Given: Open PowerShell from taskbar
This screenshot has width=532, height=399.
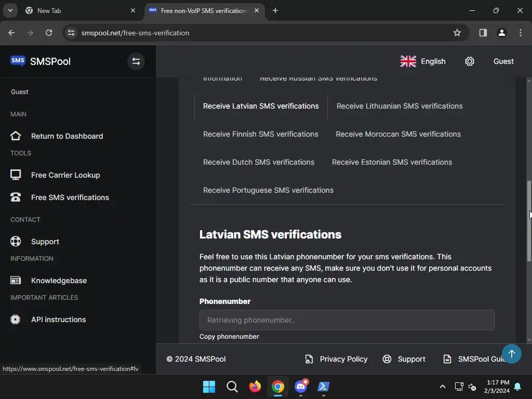Looking at the screenshot, I should [323, 387].
